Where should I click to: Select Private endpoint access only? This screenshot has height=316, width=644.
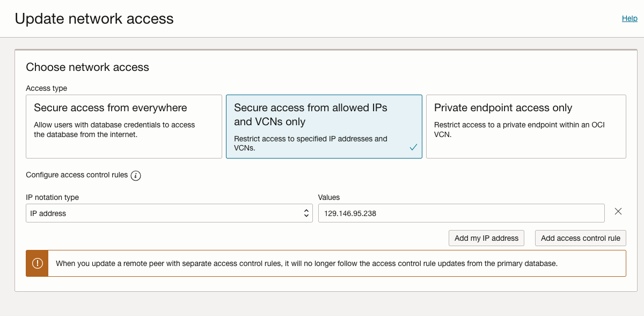point(525,126)
